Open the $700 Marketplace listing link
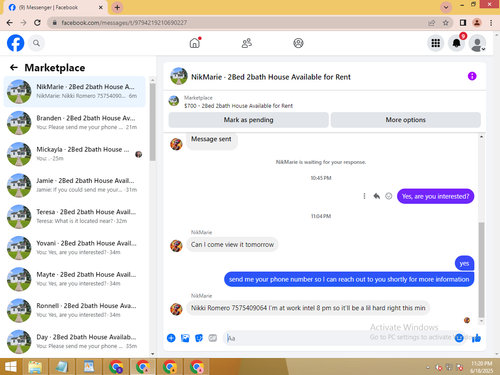This screenshot has width=500, height=375. pyautogui.click(x=238, y=106)
